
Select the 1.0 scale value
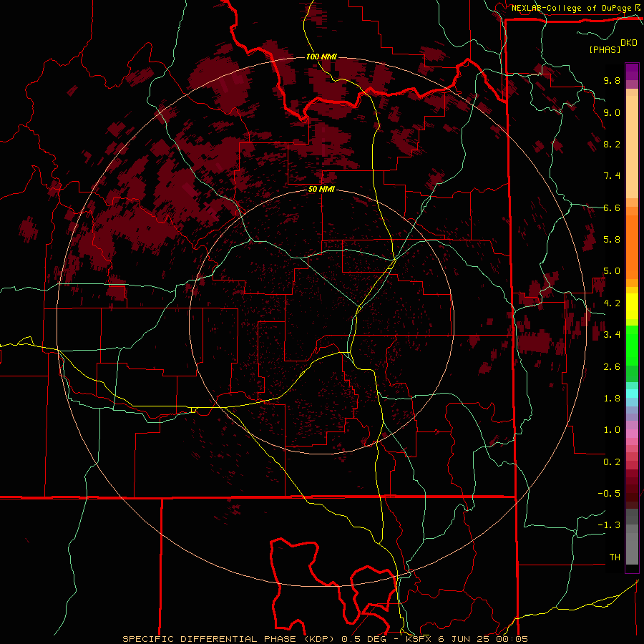click(x=612, y=430)
